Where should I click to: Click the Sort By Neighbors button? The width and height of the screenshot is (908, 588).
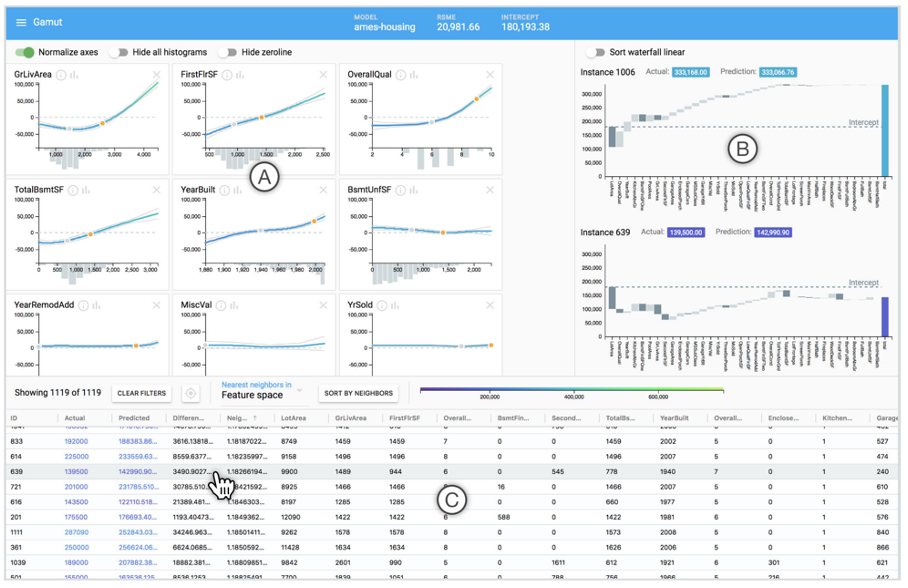pyautogui.click(x=359, y=393)
